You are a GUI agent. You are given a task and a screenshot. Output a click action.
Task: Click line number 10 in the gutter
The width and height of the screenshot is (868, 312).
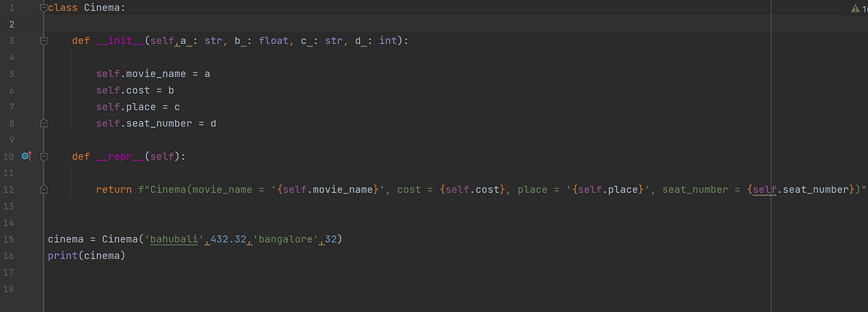click(x=10, y=156)
